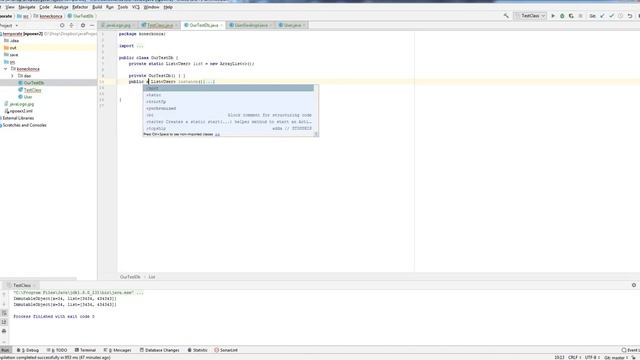The image size is (640, 360).
Task: Choose 'strictfp' from completion popup
Action: pos(228,102)
